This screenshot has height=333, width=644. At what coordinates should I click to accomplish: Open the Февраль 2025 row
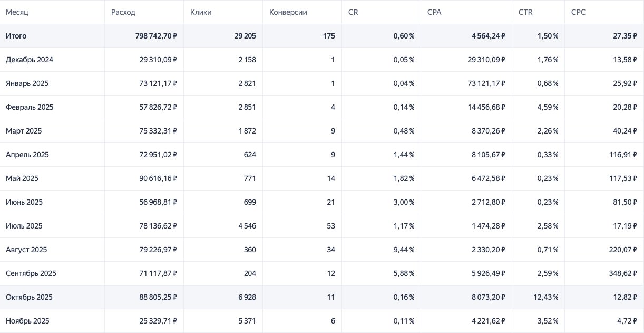[x=30, y=107]
